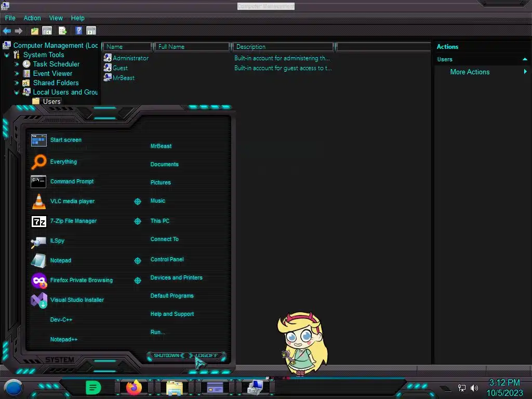The image size is (532, 399).
Task: Collapse the System Tools tree node
Action: pos(6,55)
